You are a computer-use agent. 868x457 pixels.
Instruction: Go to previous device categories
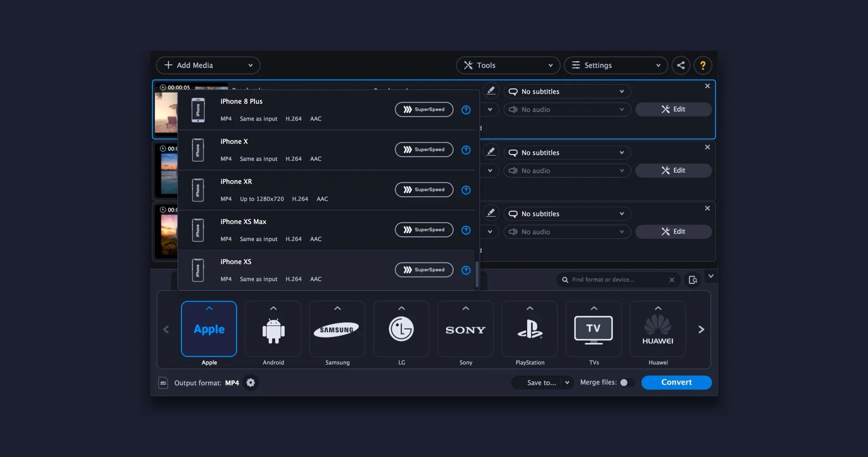click(166, 329)
